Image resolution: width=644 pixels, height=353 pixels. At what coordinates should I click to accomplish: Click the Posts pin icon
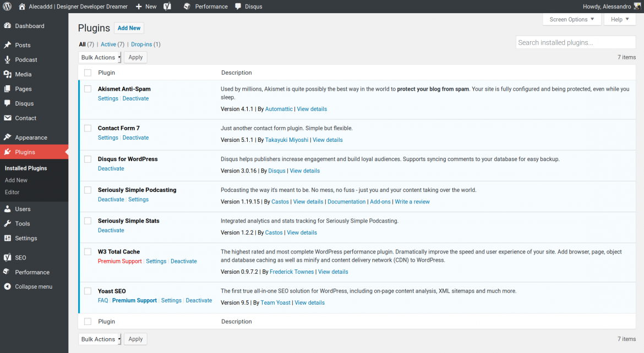tap(7, 45)
